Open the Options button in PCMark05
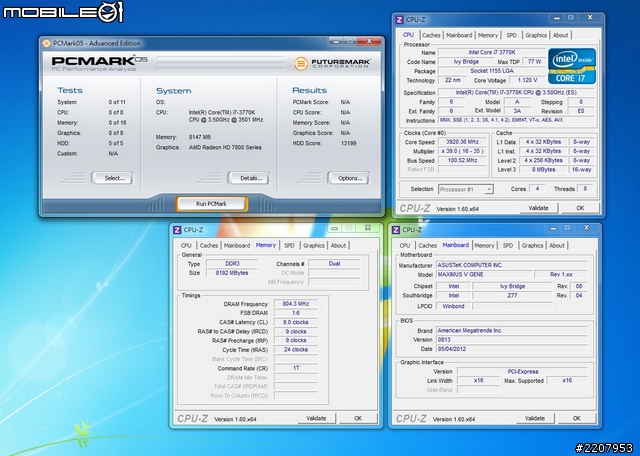Image resolution: width=640 pixels, height=456 pixels. pos(349,178)
